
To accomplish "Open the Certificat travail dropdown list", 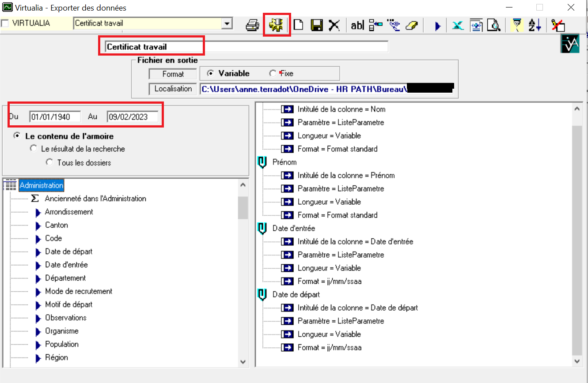I will point(227,24).
